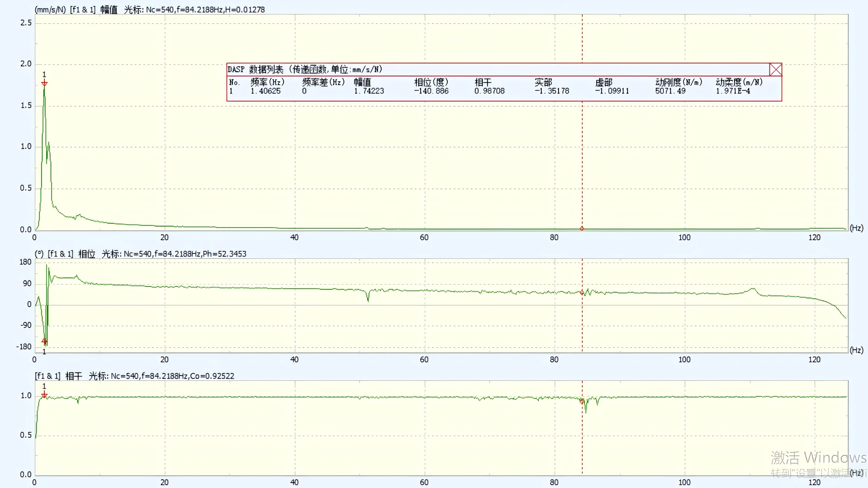This screenshot has width=868, height=488.
Task: Click the 实部 column header
Action: [x=543, y=82]
